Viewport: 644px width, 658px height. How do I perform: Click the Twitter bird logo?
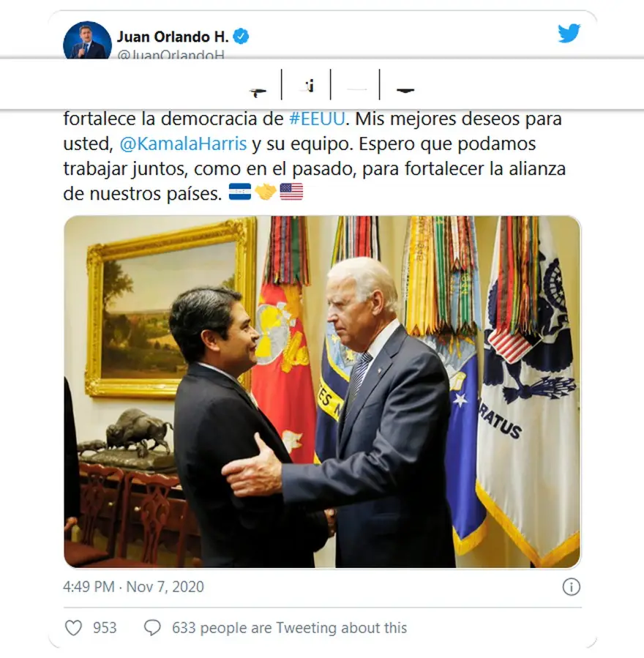[x=569, y=33]
